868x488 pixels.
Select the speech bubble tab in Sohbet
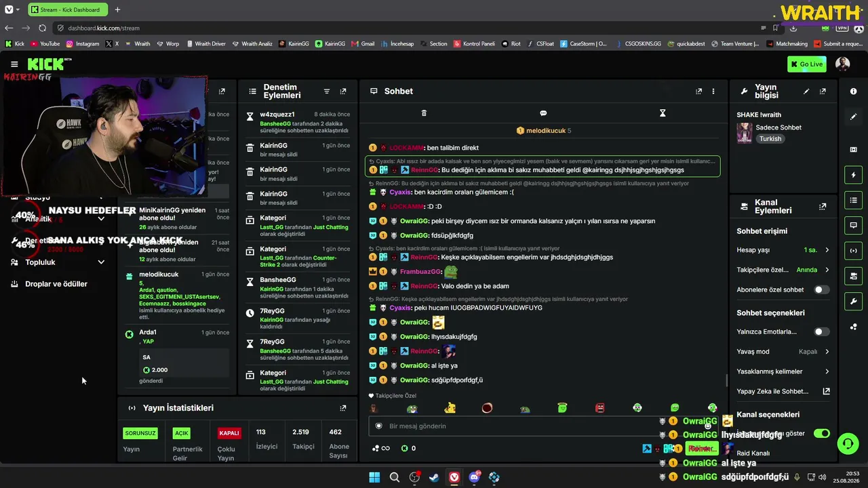pos(543,113)
